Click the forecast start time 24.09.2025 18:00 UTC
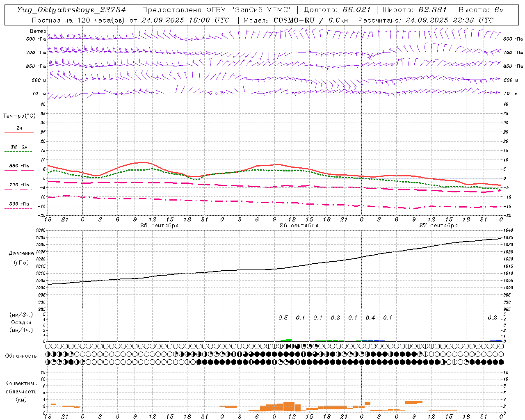This screenshot has width=525, height=420. click(185, 20)
